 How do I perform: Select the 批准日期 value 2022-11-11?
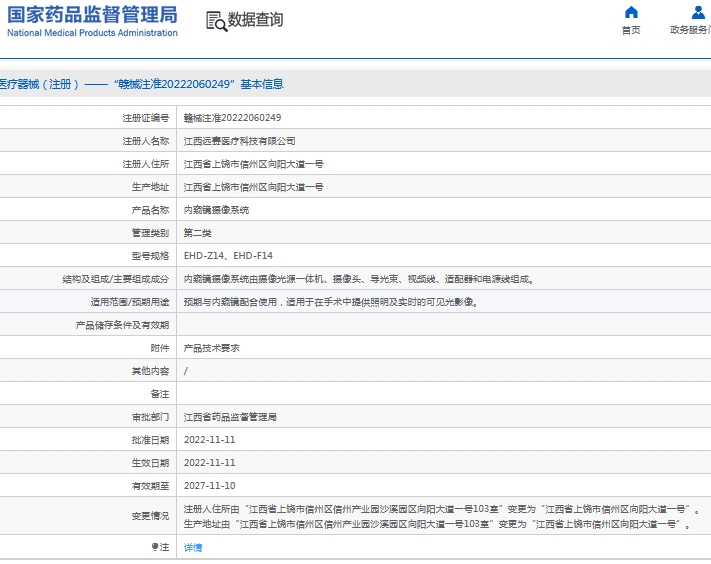pyautogui.click(x=209, y=440)
